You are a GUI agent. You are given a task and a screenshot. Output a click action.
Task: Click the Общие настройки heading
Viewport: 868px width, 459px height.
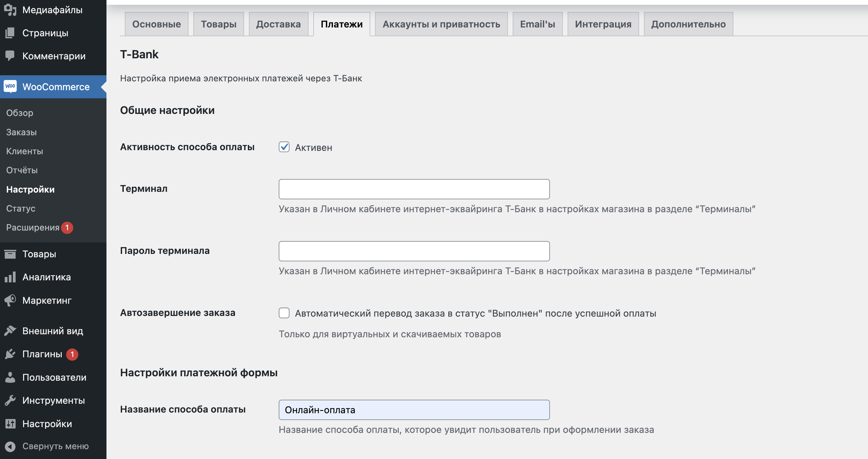tap(167, 110)
